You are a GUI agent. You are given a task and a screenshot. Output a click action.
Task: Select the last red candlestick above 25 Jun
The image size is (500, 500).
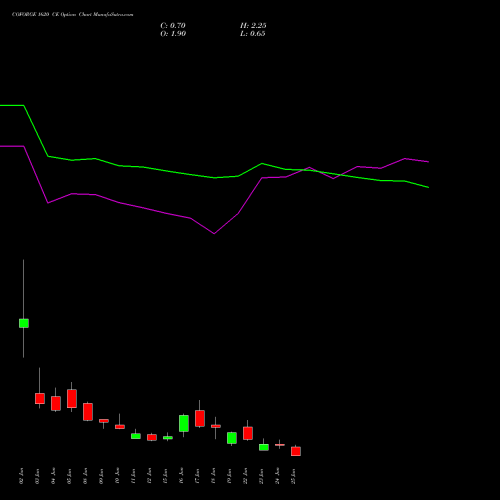click(296, 451)
